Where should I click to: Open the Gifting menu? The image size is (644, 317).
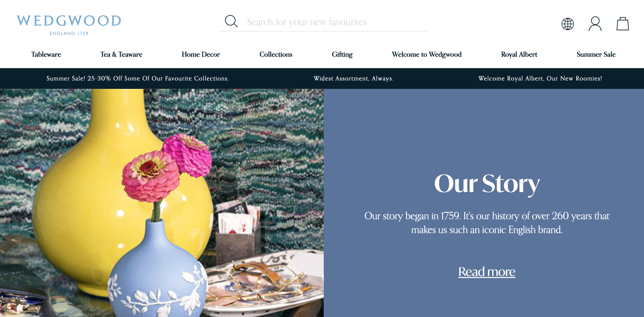[x=342, y=54]
